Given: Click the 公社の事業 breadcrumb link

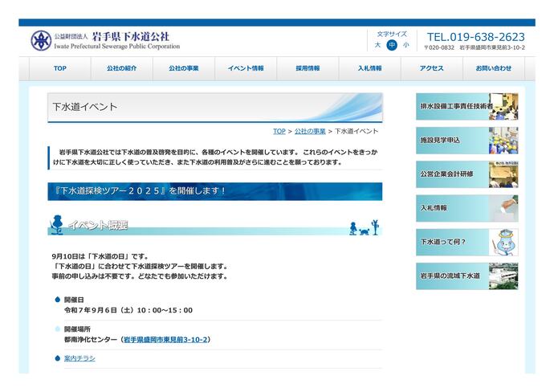Looking at the screenshot, I should (310, 131).
